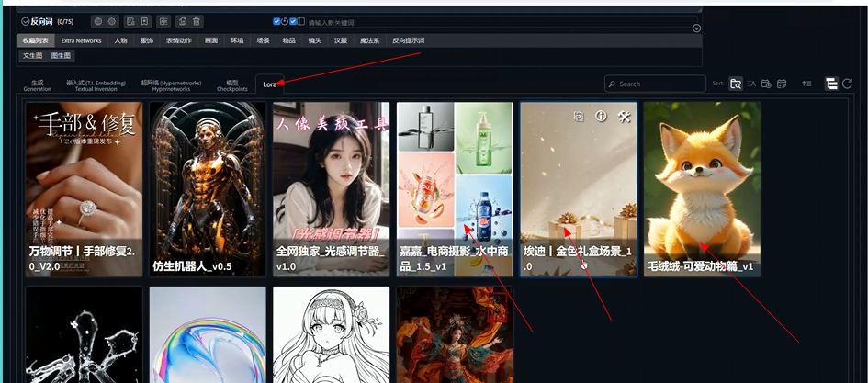Screen dimensions: 868x383
Task: Select the 全网独家_光感调节器 Lora card
Action: 331,189
